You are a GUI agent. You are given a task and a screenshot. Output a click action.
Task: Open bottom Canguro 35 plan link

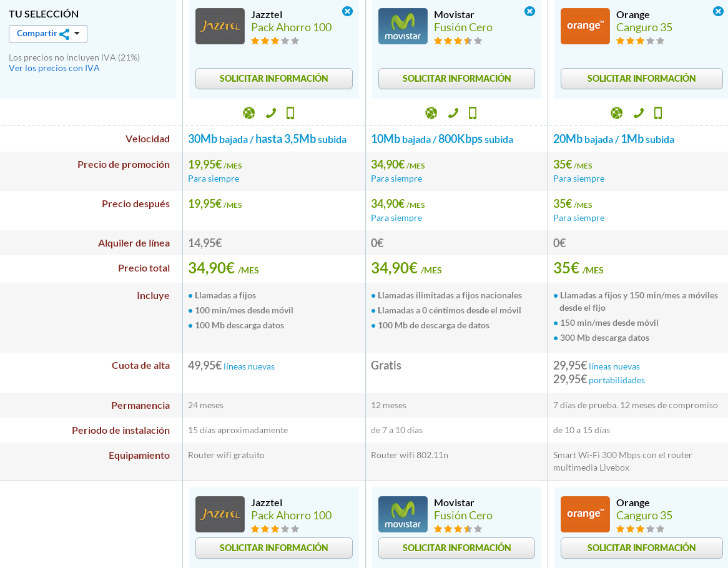pyautogui.click(x=644, y=516)
